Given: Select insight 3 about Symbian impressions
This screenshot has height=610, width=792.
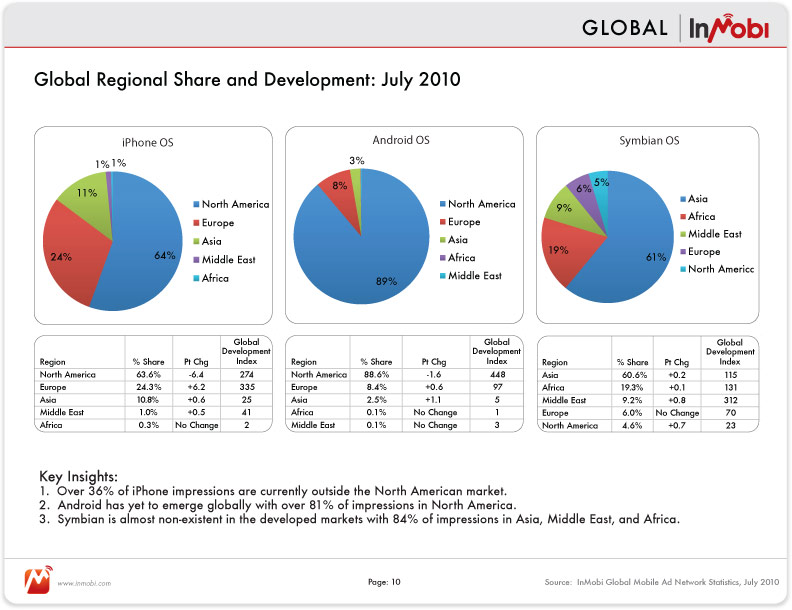Looking at the screenshot, I should (359, 520).
